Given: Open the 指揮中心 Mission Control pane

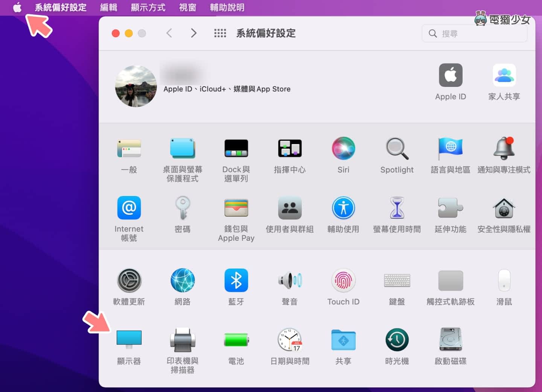Looking at the screenshot, I should (289, 149).
